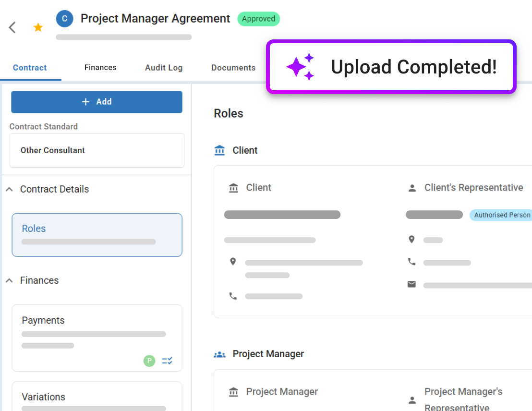Click the Authorised Person tag

tap(501, 215)
